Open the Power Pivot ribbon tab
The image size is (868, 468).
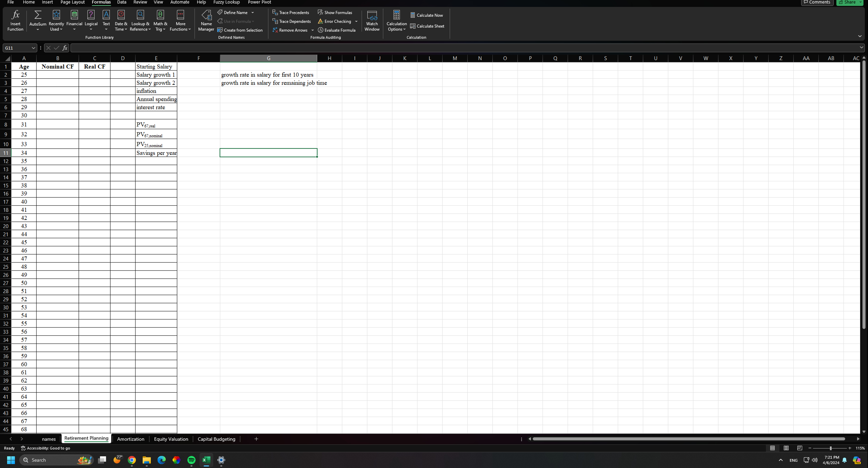click(x=259, y=2)
